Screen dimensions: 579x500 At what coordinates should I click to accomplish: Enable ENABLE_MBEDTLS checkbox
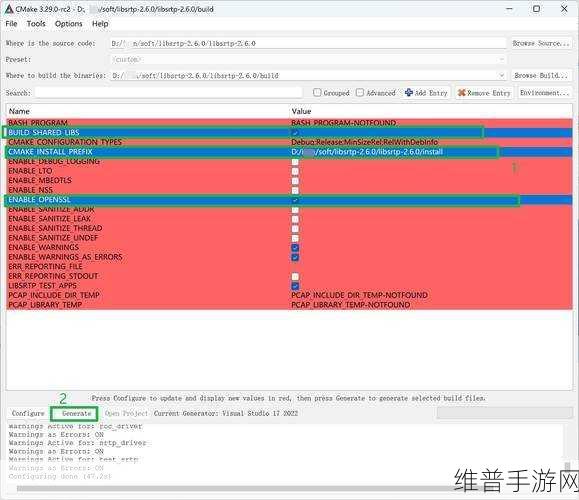[x=295, y=181]
